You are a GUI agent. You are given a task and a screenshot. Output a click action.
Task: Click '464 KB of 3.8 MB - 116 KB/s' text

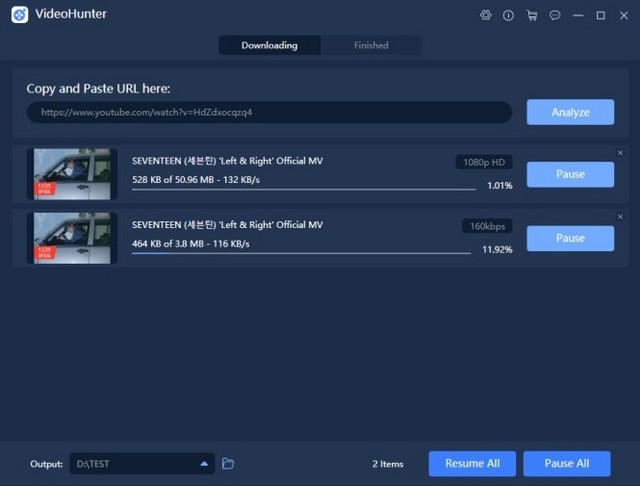tap(191, 244)
